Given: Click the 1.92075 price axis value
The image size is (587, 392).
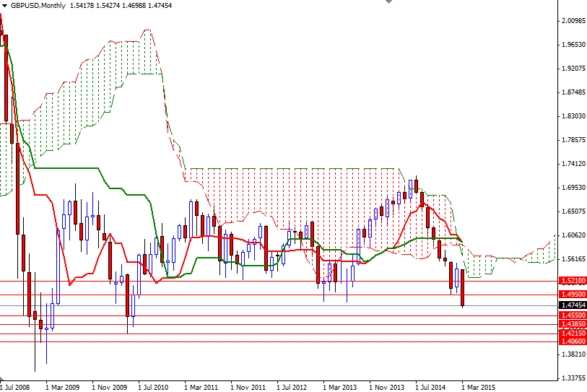Looking at the screenshot, I should (573, 69).
